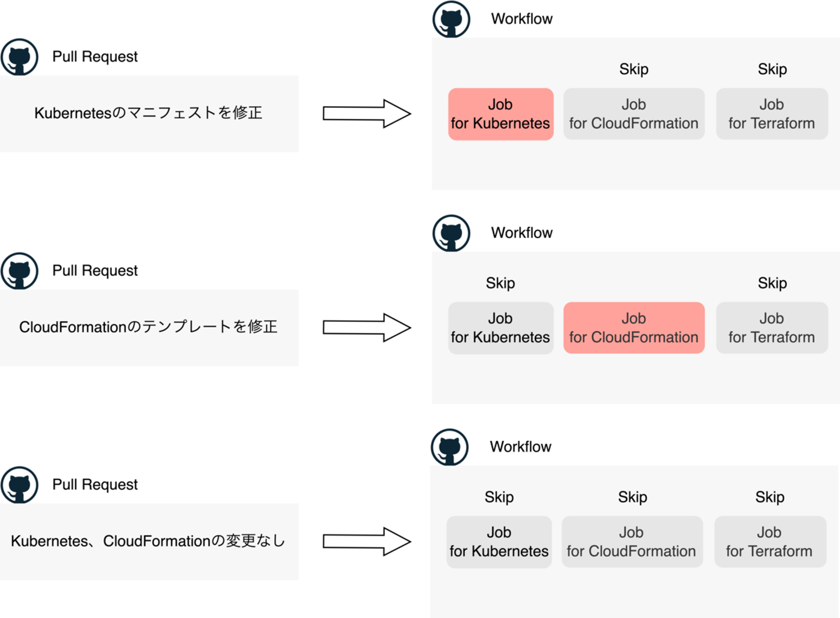Click gray Job for Terraform in the top workflow

point(772,114)
